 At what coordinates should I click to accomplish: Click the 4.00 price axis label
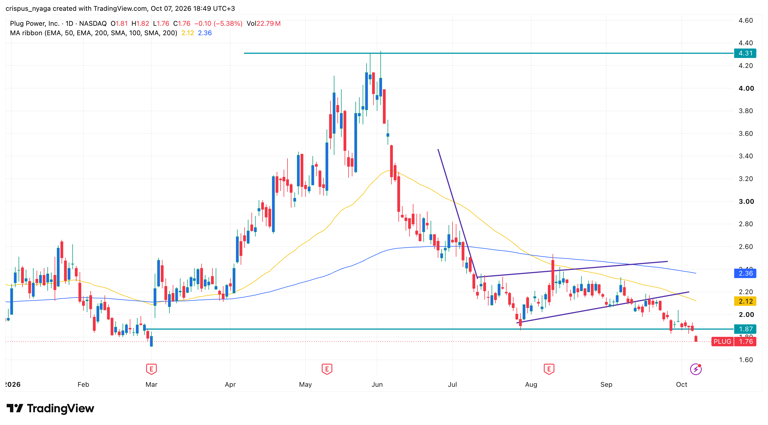(746, 88)
